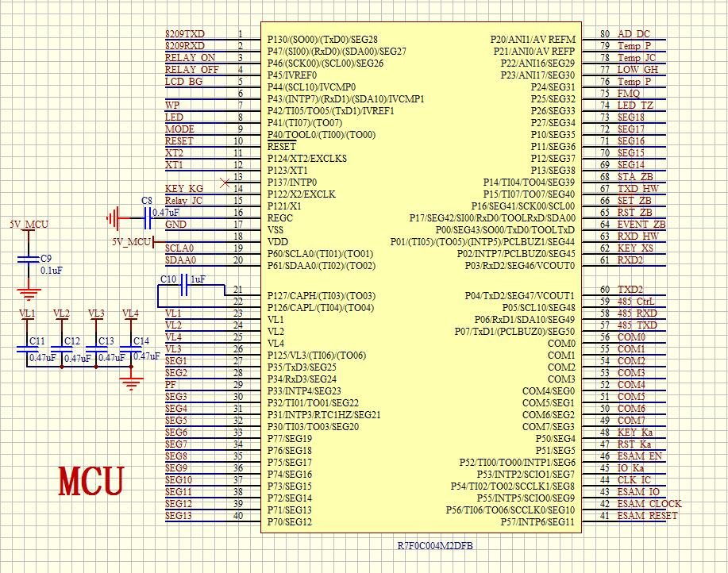Screen dimensions: 728x573
Task: Click the 8209TXD net label at pin 1
Action: (x=184, y=34)
